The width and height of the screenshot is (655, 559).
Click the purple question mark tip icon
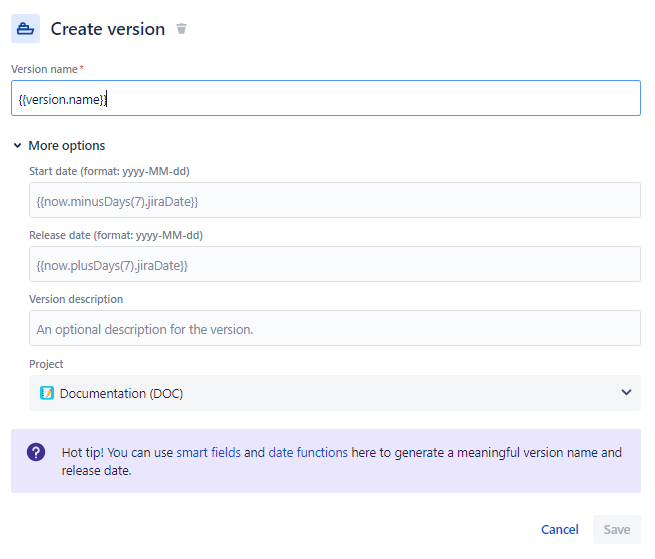pyautogui.click(x=36, y=452)
